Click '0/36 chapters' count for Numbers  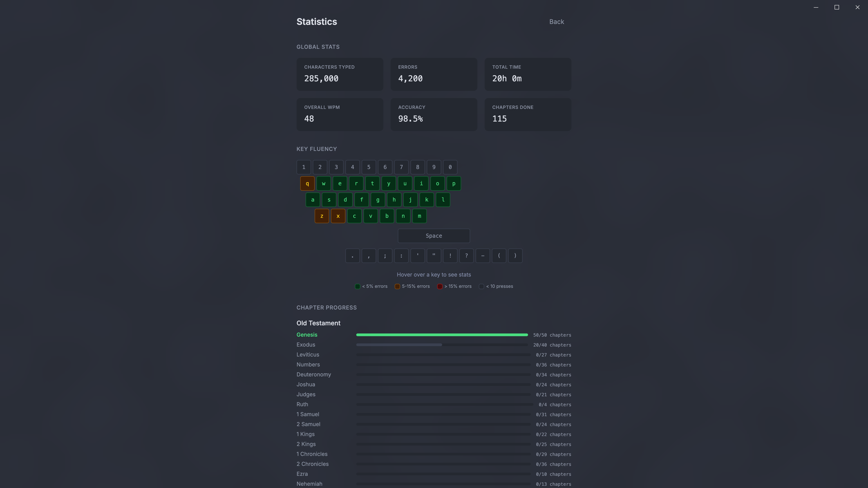coord(553,365)
